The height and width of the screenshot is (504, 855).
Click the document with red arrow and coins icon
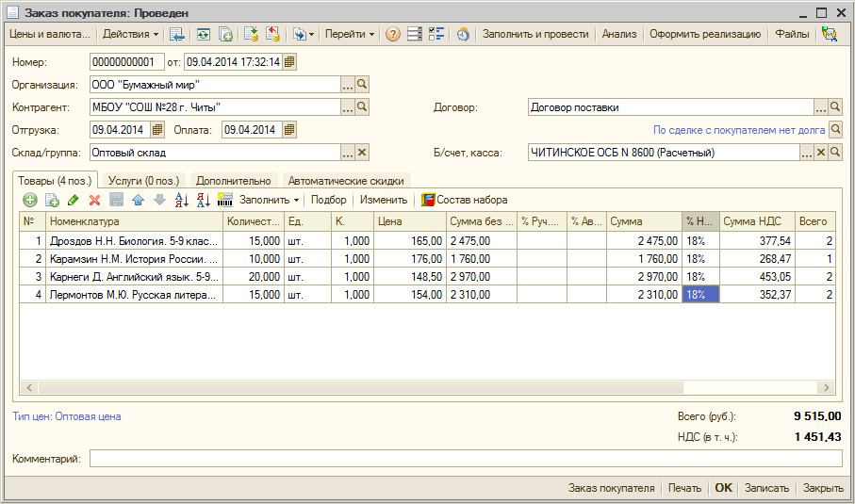(x=272, y=34)
